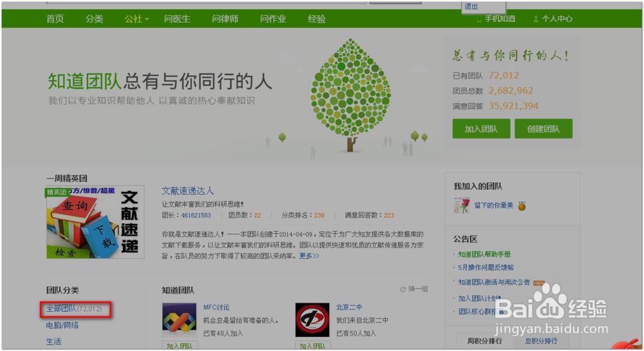This screenshot has width=644, height=351.
Task: Click the 手机知道 phone icon link
Action: 496,19
